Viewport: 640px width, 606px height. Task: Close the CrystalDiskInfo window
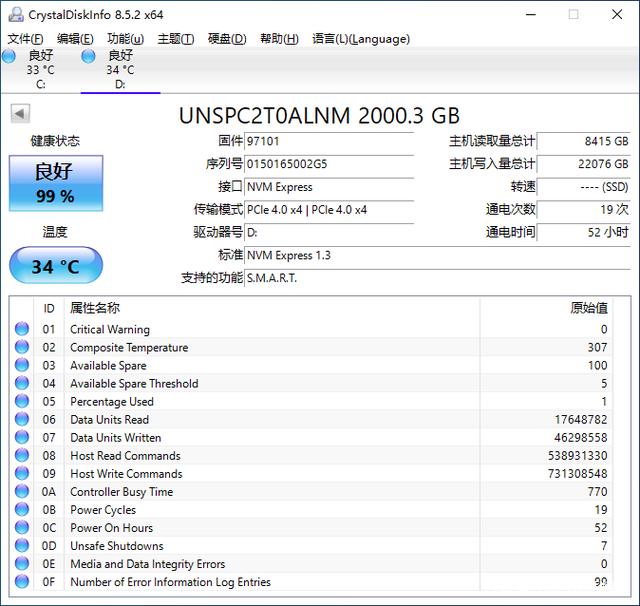pyautogui.click(x=617, y=15)
